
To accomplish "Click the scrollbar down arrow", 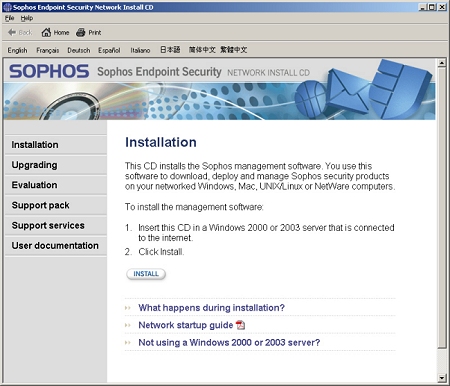I will (x=442, y=378).
